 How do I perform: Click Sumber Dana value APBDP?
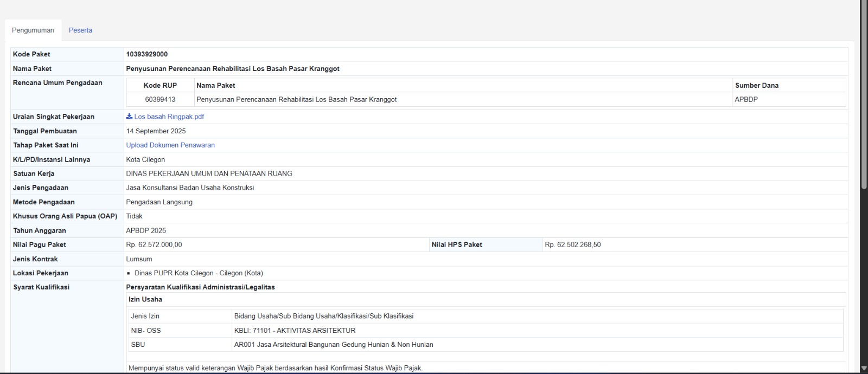746,100
